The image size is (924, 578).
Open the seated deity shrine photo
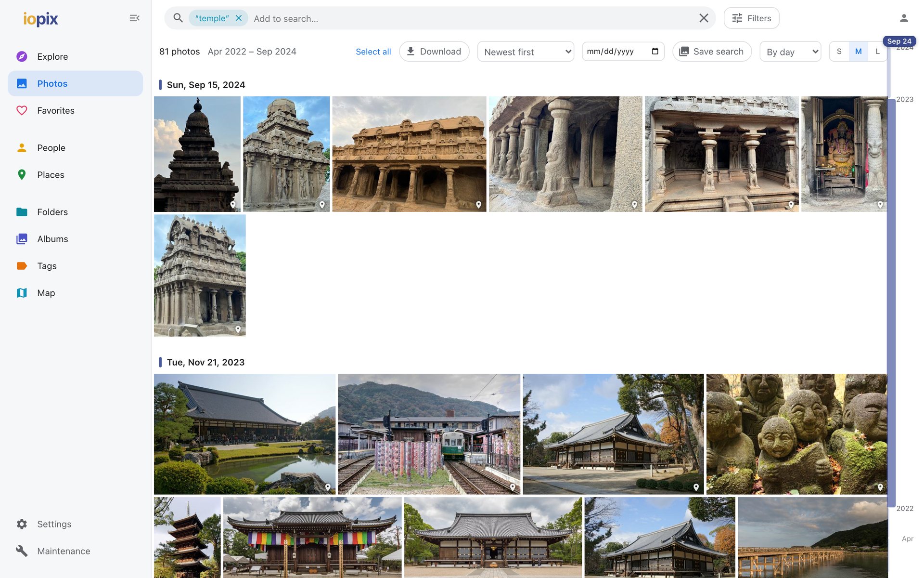[844, 154]
